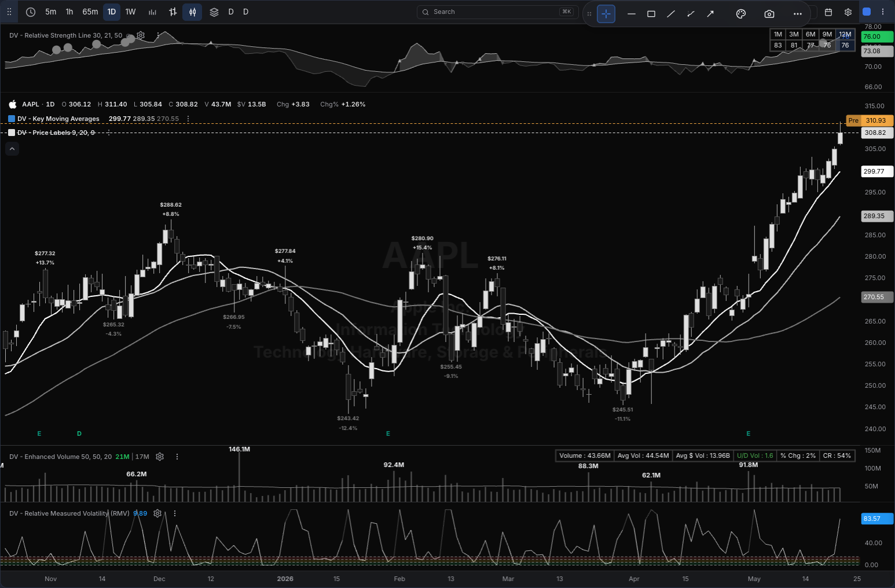Click the blue color square in top bar
895x588 pixels.
[x=867, y=12]
